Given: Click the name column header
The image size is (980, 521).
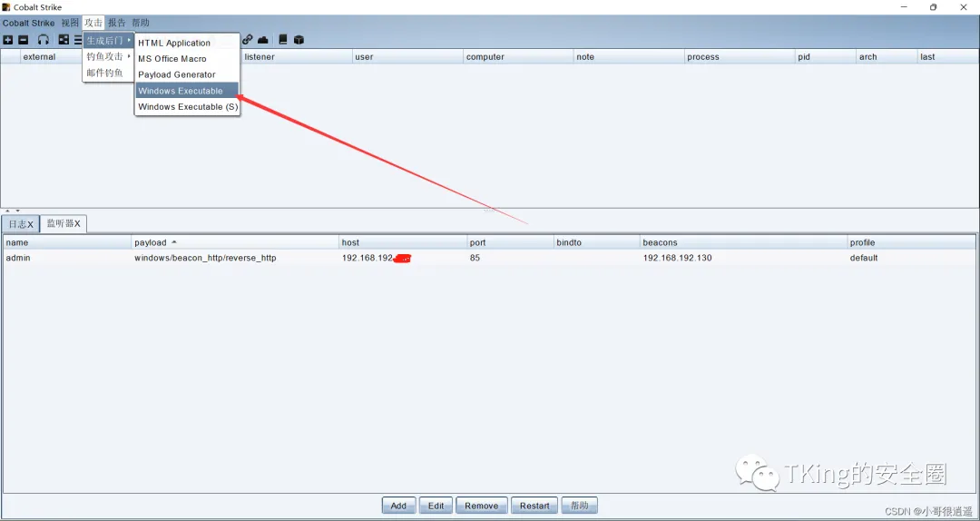Looking at the screenshot, I should tap(67, 242).
